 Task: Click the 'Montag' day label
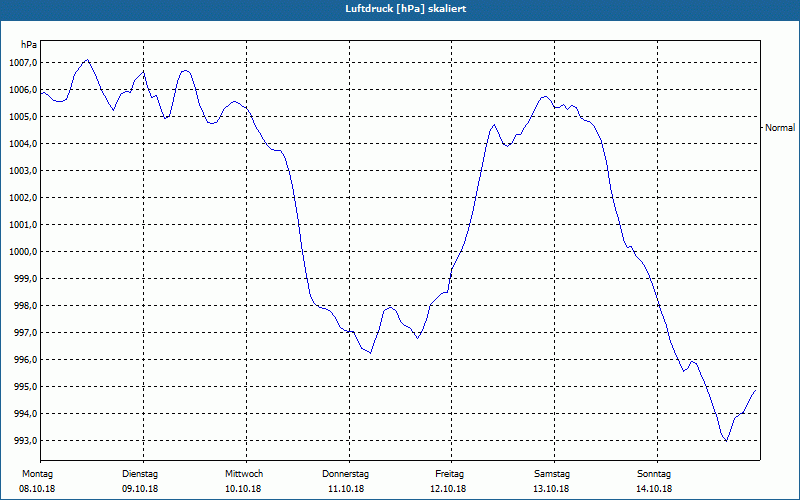(37, 474)
